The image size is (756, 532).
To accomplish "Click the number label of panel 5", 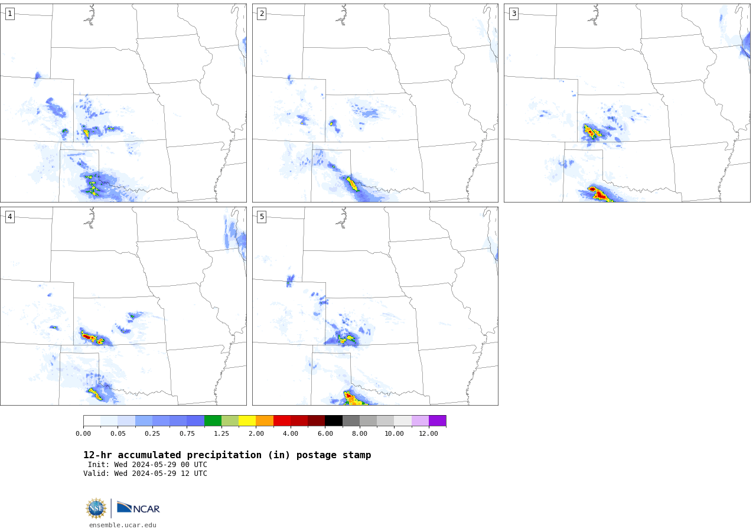I will click(262, 217).
